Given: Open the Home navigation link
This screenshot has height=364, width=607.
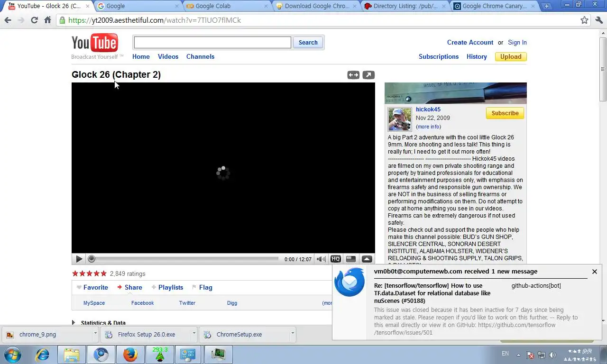Looking at the screenshot, I should [x=141, y=56].
